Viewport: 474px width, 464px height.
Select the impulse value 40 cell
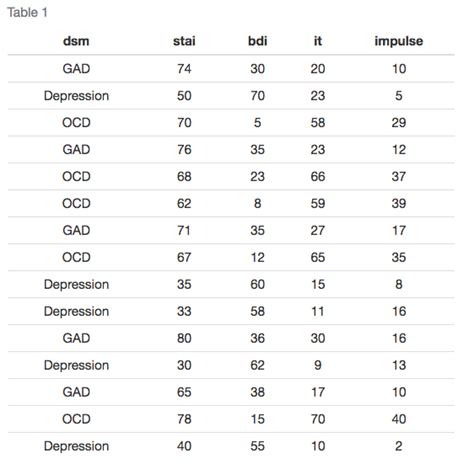coord(399,419)
